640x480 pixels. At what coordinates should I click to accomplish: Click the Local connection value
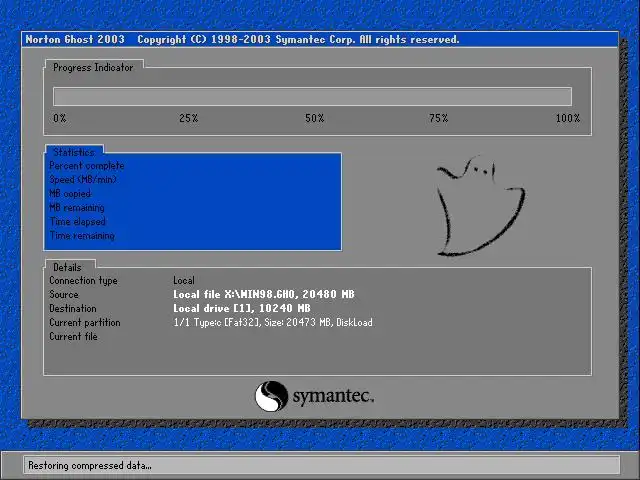click(x=184, y=280)
